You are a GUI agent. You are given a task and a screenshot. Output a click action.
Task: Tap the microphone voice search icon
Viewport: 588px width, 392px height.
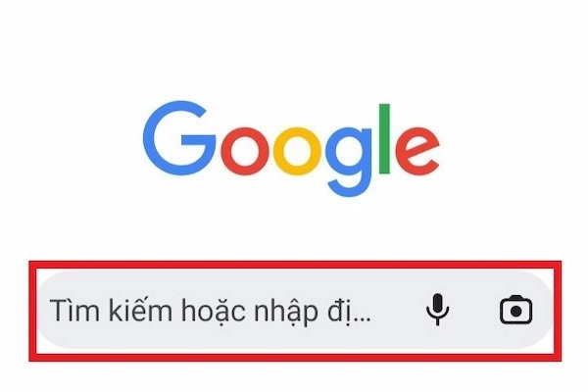click(x=437, y=310)
